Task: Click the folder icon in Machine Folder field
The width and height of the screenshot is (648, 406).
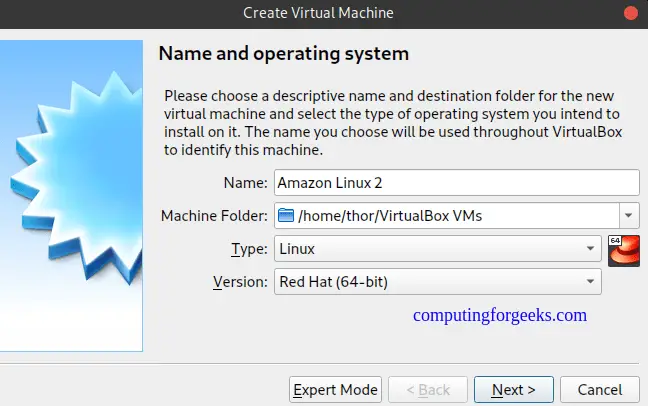Action: click(x=286, y=215)
